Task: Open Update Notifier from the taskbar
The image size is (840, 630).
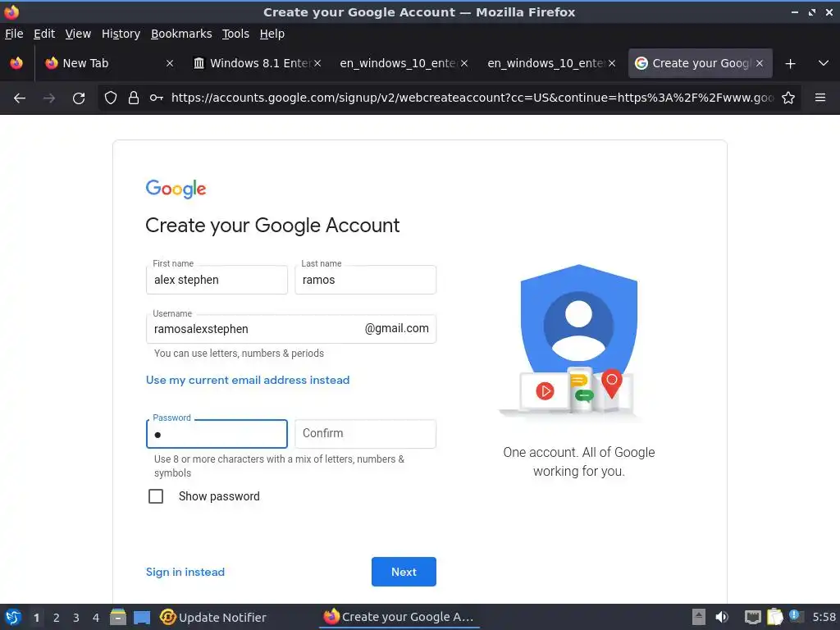Action: [212, 617]
